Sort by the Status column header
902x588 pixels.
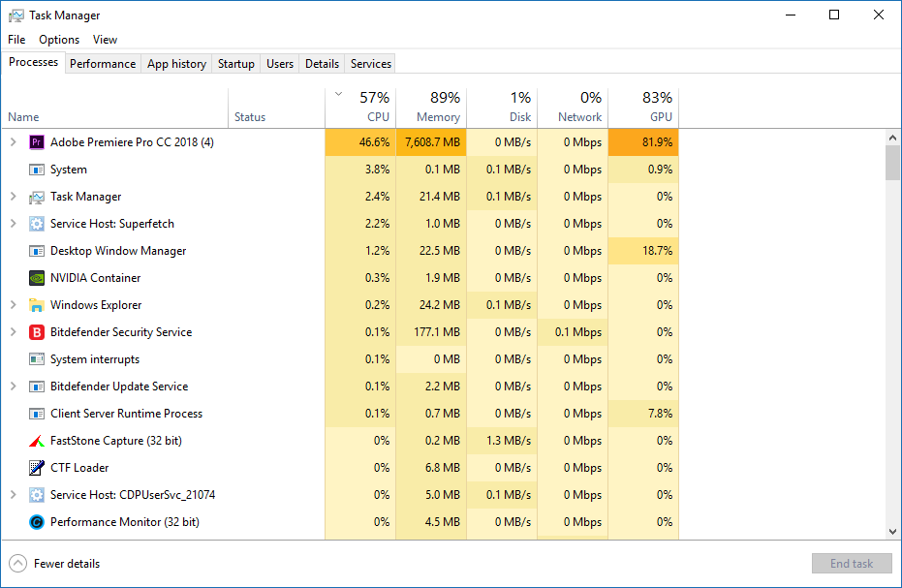pyautogui.click(x=277, y=108)
